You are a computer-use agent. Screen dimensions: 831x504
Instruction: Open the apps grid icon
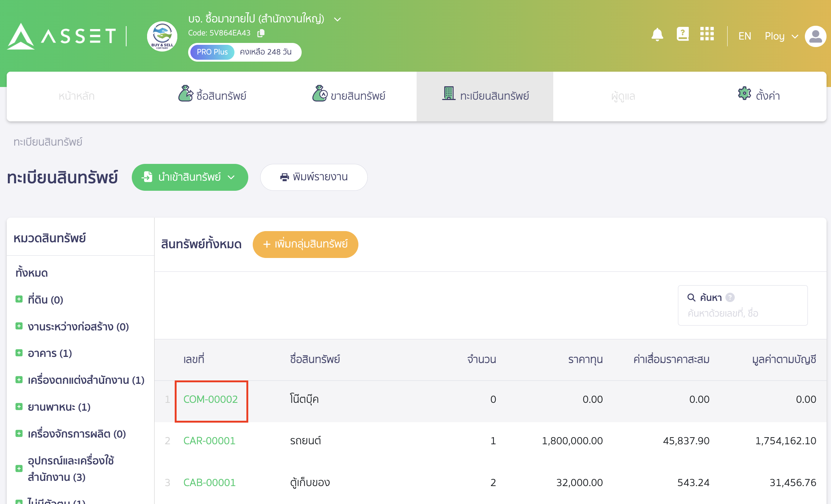(x=707, y=34)
